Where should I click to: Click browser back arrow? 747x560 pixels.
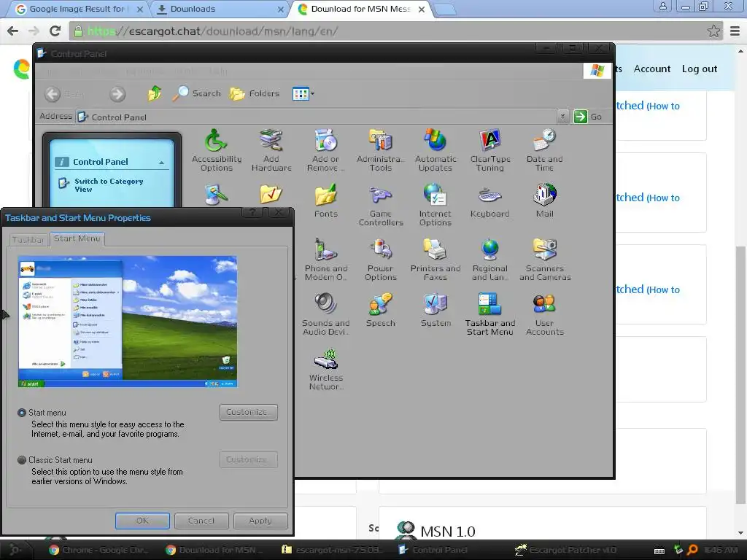[x=13, y=31]
